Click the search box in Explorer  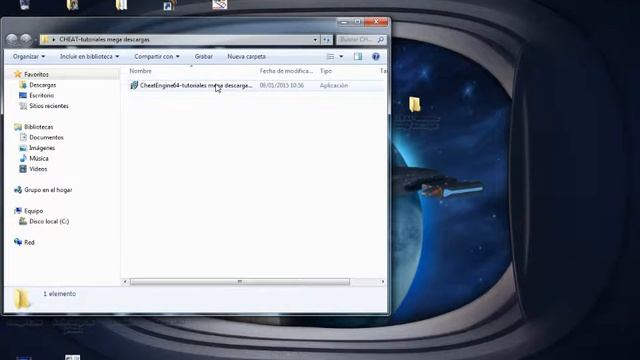click(361, 40)
